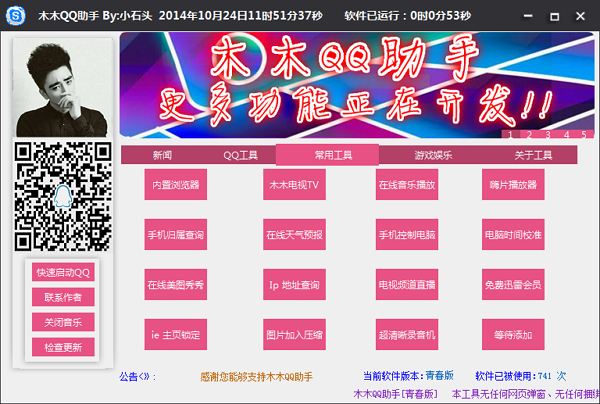Click the 公告 label
Viewport: 600px width, 404px height.
tap(138, 377)
